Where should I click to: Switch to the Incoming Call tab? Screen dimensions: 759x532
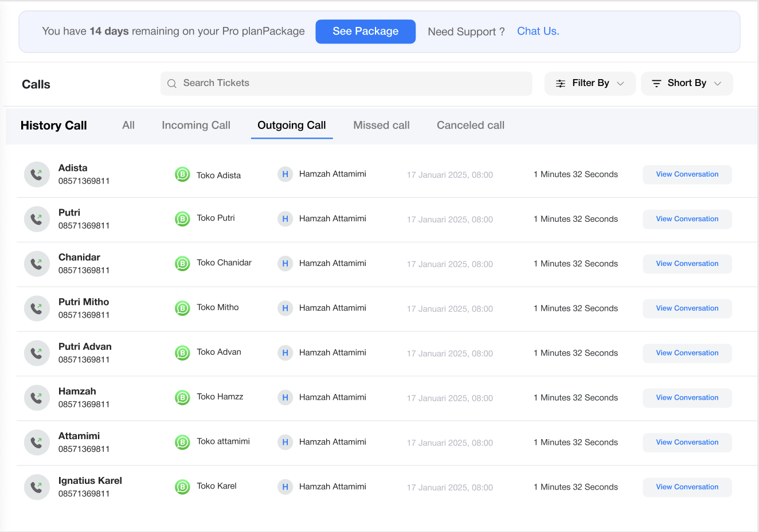(196, 126)
